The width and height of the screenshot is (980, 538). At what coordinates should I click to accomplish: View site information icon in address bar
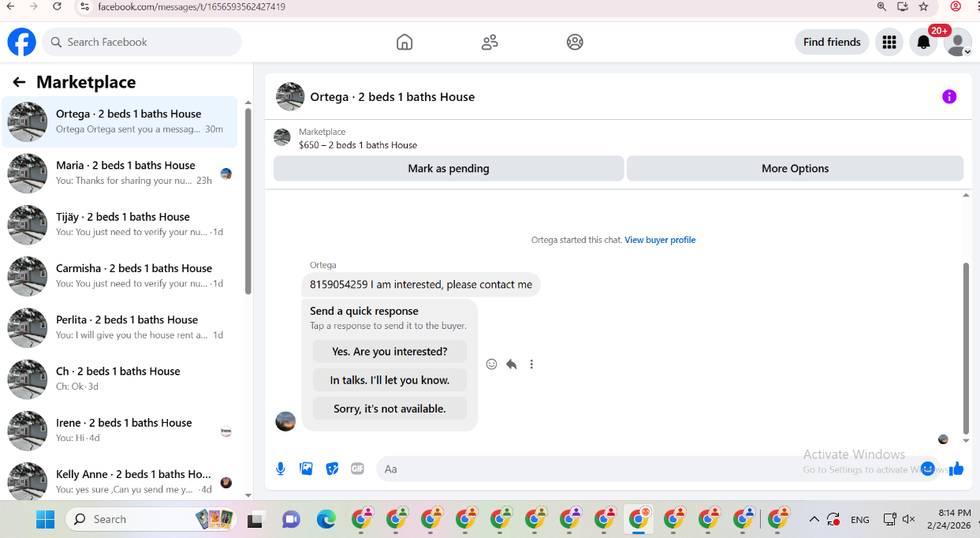click(x=85, y=6)
